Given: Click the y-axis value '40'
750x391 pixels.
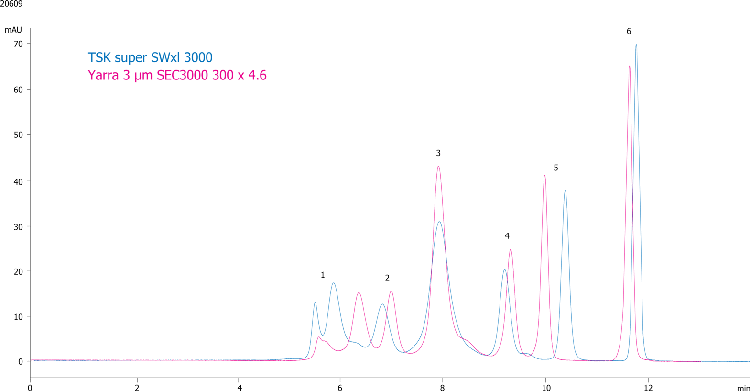Looking at the screenshot, I should tap(18, 181).
